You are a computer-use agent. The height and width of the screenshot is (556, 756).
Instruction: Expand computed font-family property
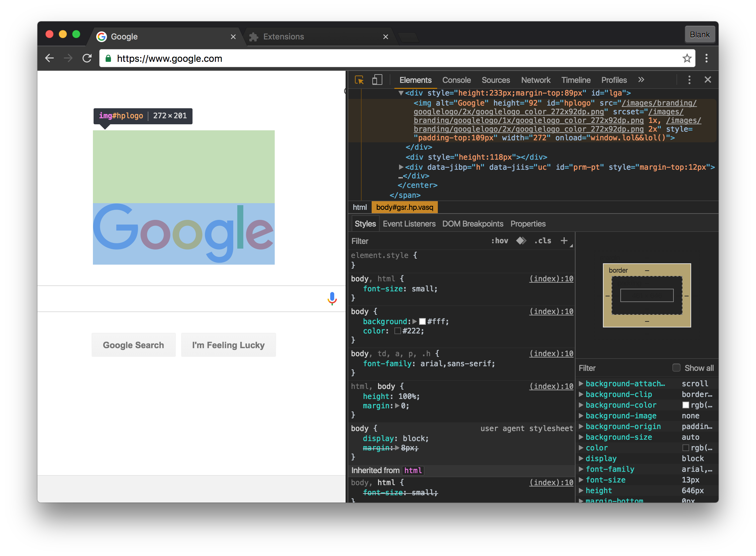click(581, 469)
